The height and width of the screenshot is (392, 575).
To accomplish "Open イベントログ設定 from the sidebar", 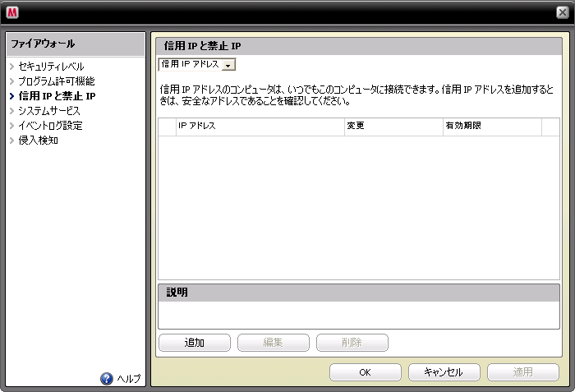I will pyautogui.click(x=50, y=126).
